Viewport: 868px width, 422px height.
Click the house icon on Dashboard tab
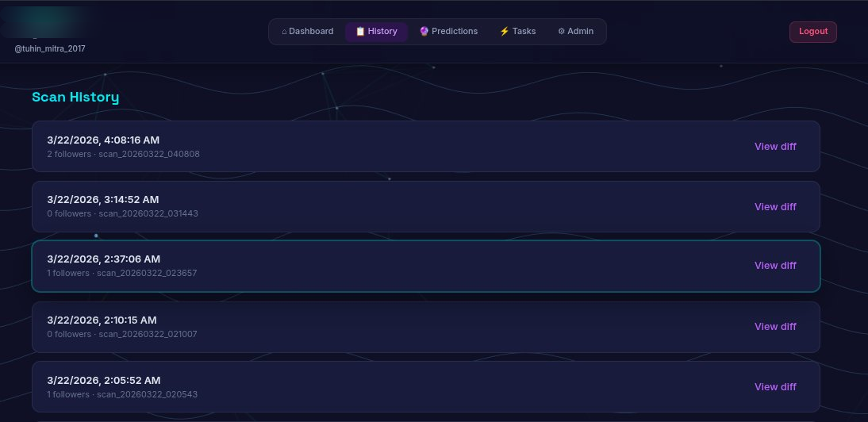[x=284, y=32]
